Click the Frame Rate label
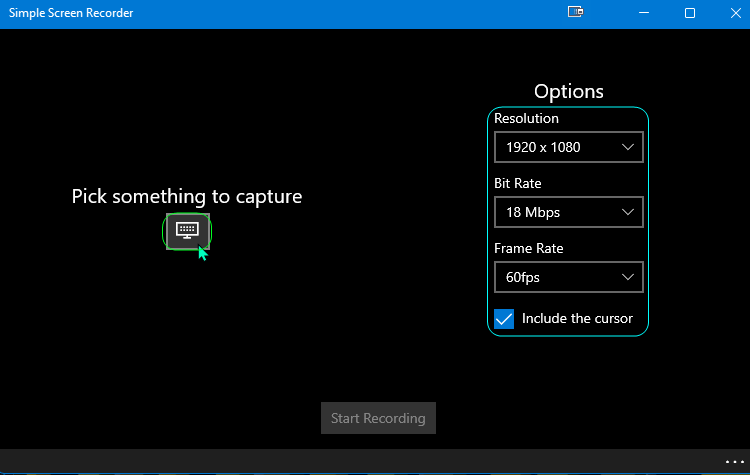This screenshot has height=475, width=750. (529, 248)
